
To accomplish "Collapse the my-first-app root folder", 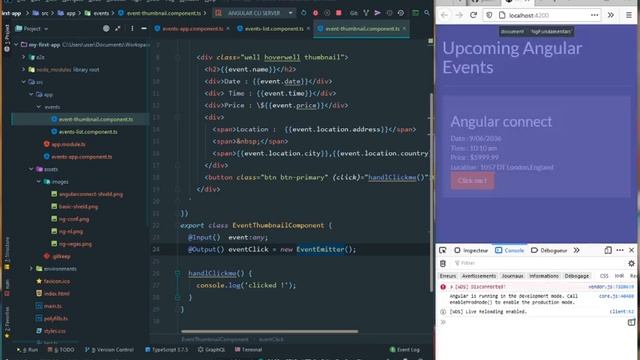I will pos(16,44).
